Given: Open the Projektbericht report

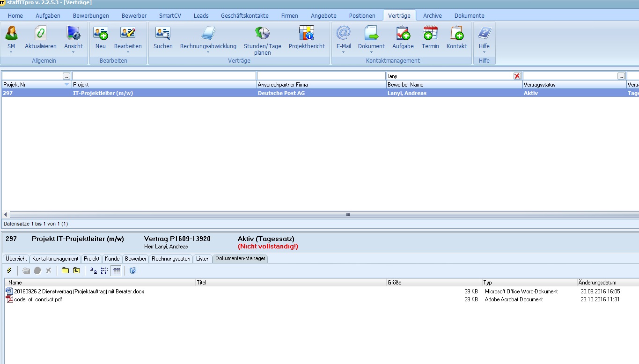Looking at the screenshot, I should pyautogui.click(x=307, y=33).
